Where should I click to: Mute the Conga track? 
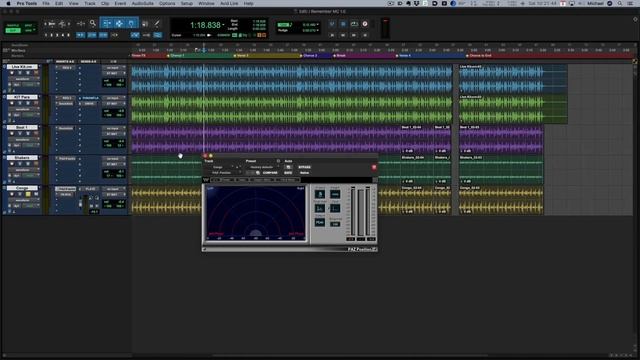point(36,194)
